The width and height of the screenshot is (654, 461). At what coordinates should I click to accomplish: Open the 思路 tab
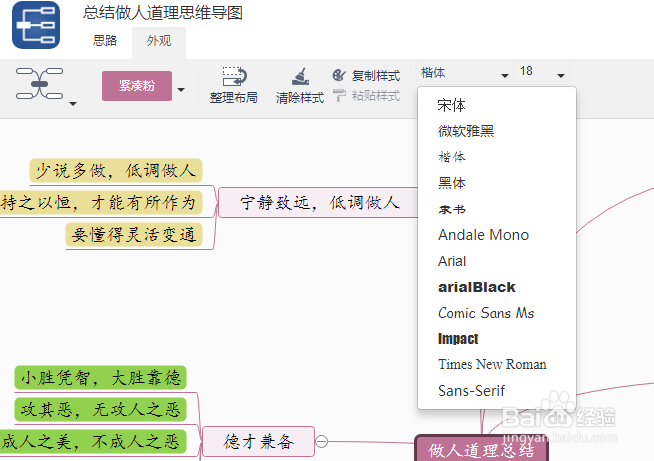pyautogui.click(x=105, y=41)
